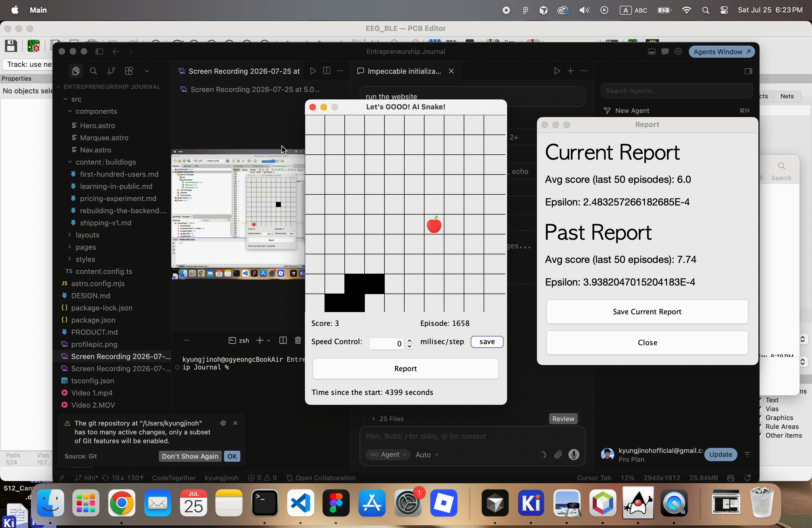Start voice input with the microphone icon
This screenshot has width=812, height=528.
pyautogui.click(x=574, y=455)
